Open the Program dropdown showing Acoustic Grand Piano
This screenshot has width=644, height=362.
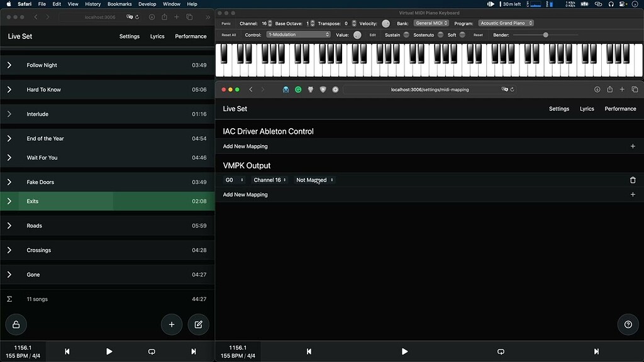[507, 23]
